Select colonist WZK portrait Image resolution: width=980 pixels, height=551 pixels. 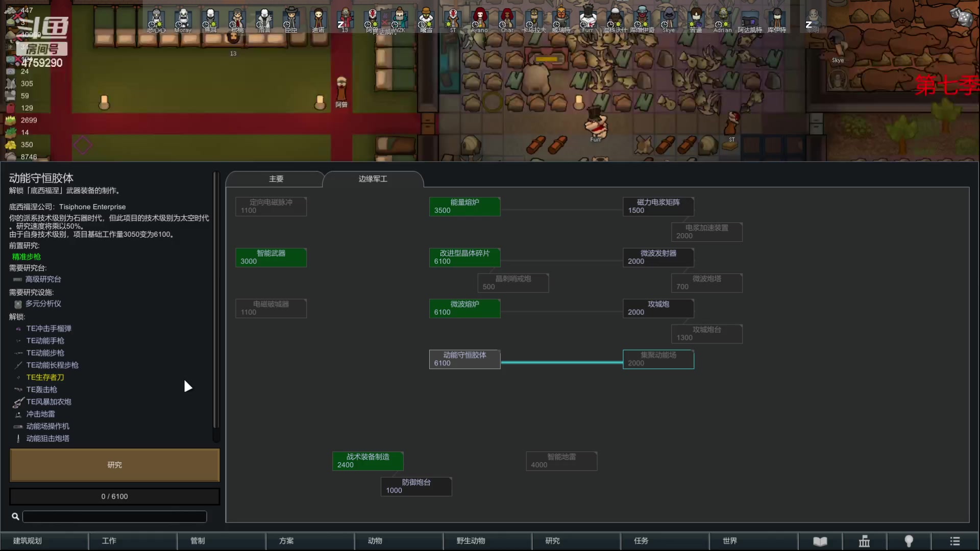(399, 19)
